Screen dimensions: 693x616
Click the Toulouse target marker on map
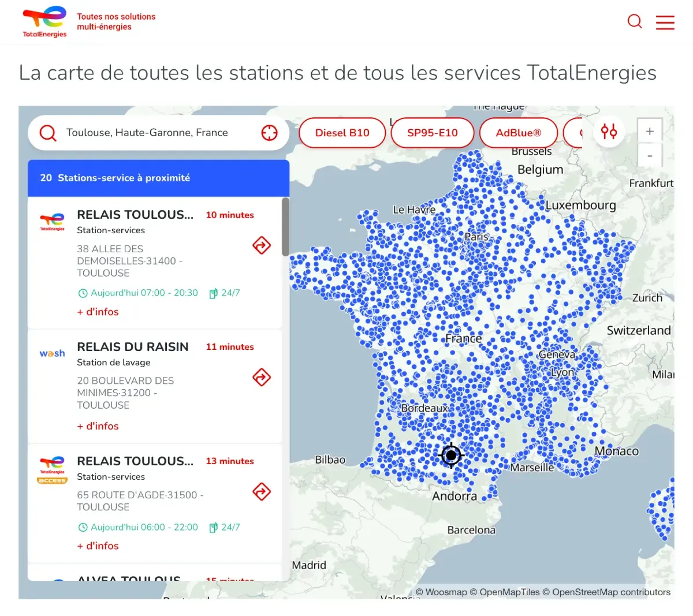point(452,456)
